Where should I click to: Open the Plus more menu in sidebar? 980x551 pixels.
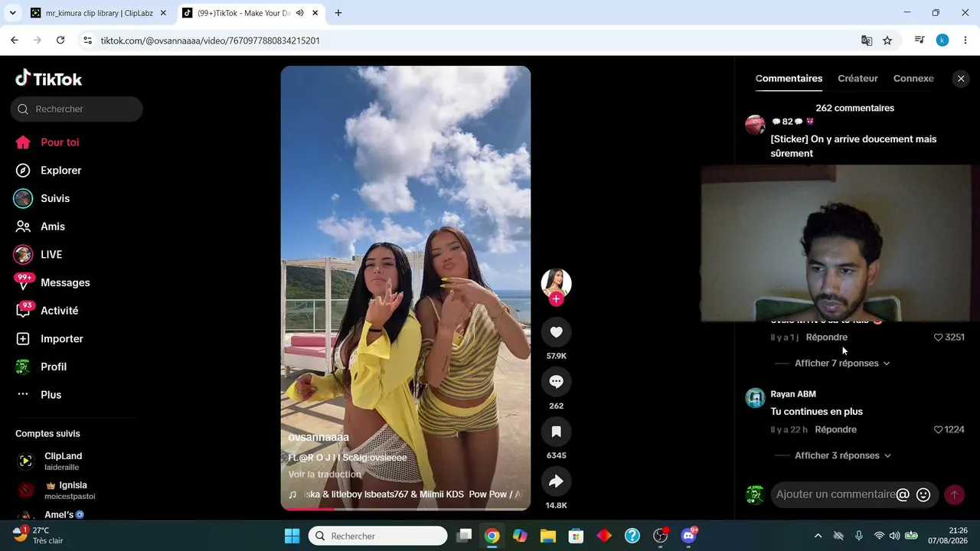pyautogui.click(x=38, y=395)
